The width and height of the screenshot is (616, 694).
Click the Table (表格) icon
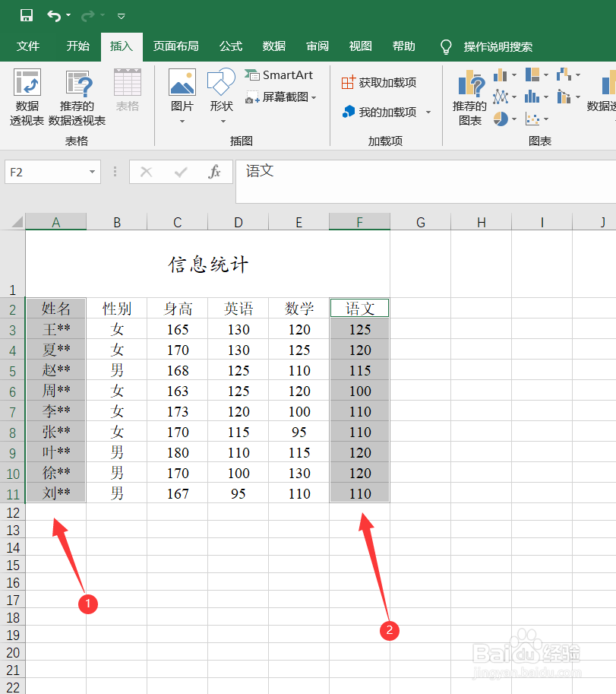pyautogui.click(x=128, y=90)
